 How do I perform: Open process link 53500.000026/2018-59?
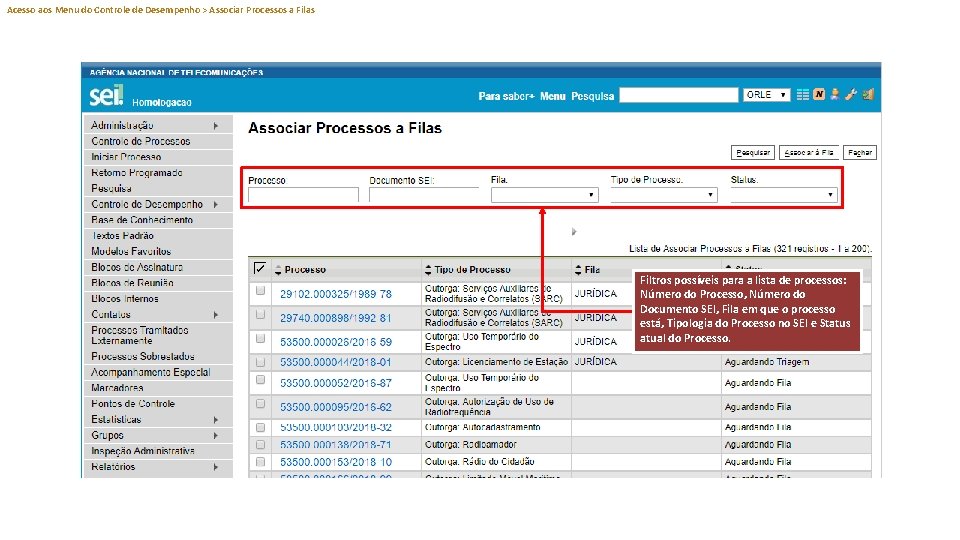[336, 342]
